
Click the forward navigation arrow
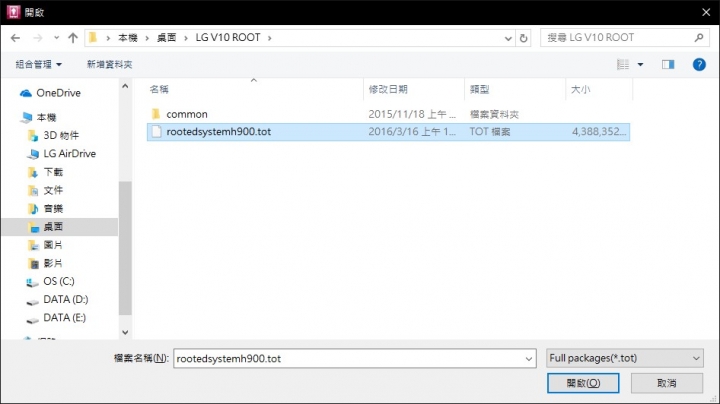point(38,38)
